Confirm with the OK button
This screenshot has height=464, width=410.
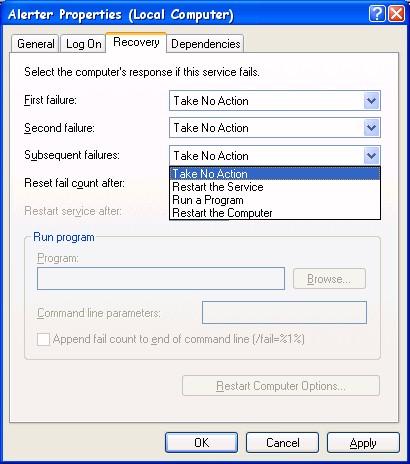[x=201, y=443]
